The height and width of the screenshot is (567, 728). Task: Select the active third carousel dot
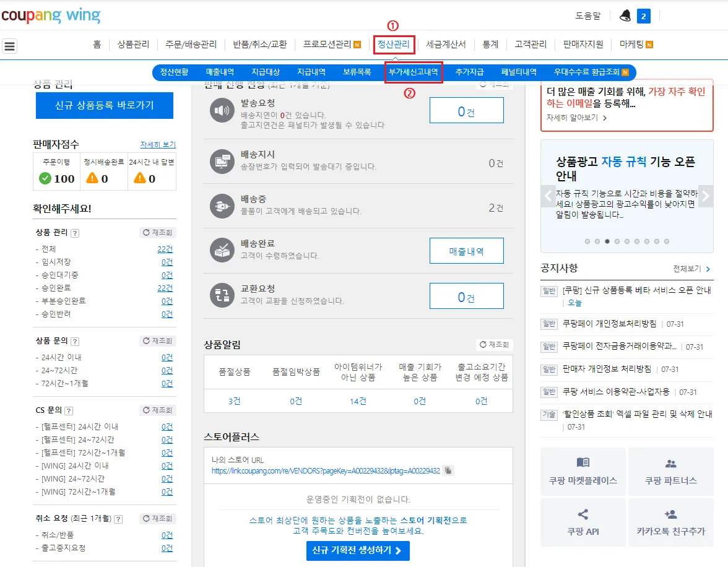click(x=607, y=241)
